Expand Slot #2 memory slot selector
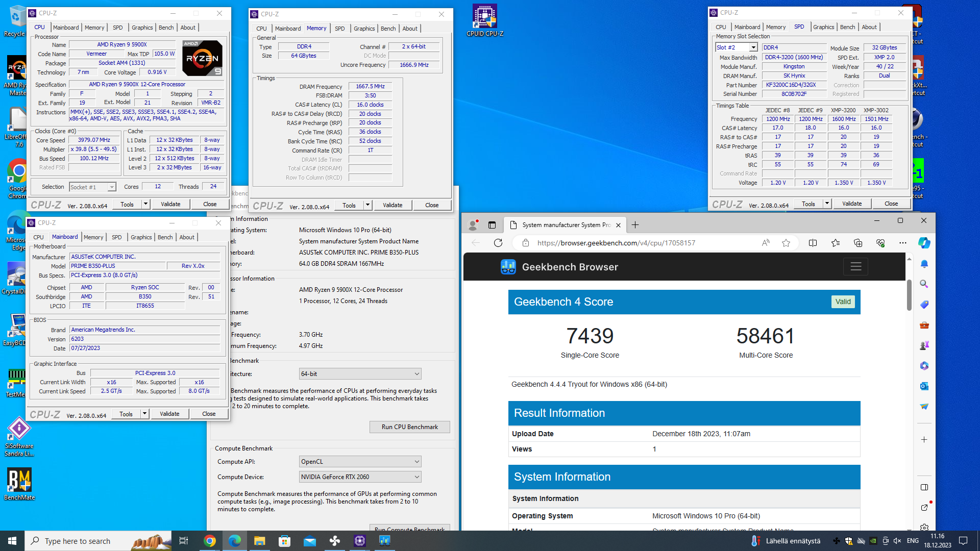980x551 pixels. tap(753, 47)
